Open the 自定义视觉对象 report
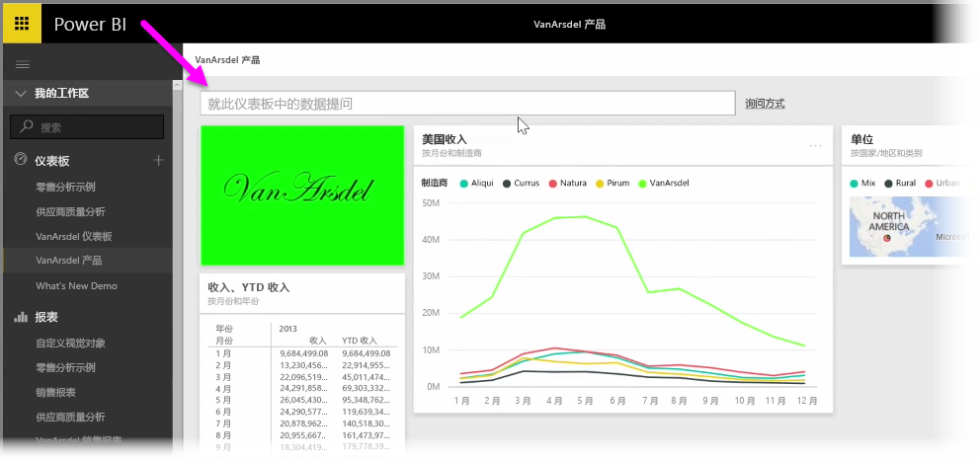 (70, 344)
